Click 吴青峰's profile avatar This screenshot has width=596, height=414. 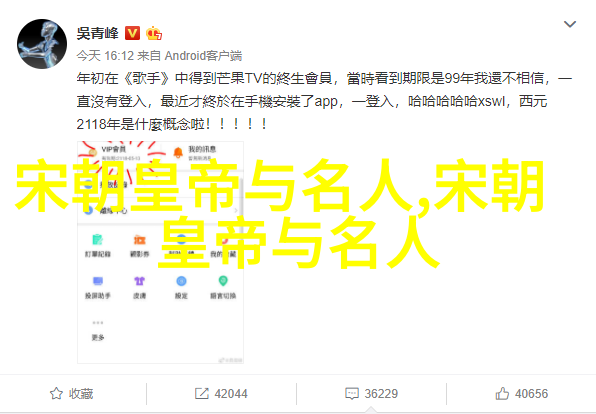point(42,44)
